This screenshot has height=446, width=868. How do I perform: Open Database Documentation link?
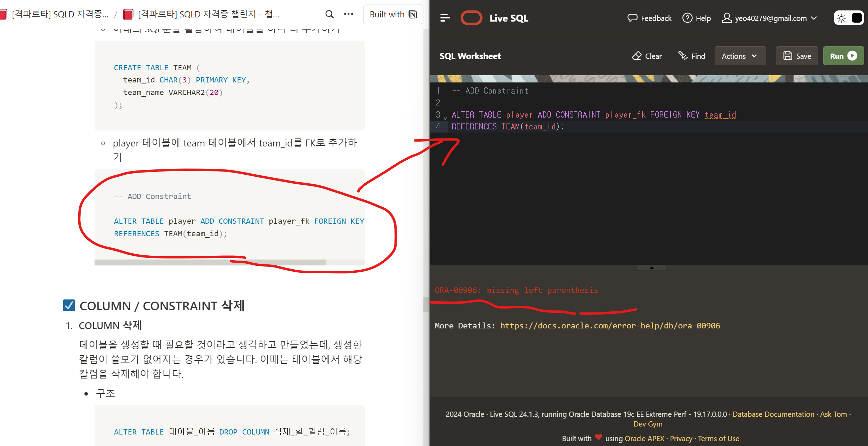click(x=773, y=414)
